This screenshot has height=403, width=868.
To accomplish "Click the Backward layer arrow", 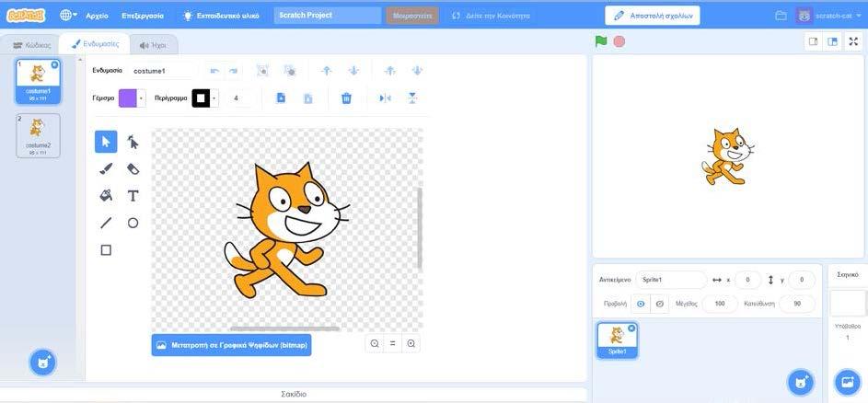I will tap(353, 70).
